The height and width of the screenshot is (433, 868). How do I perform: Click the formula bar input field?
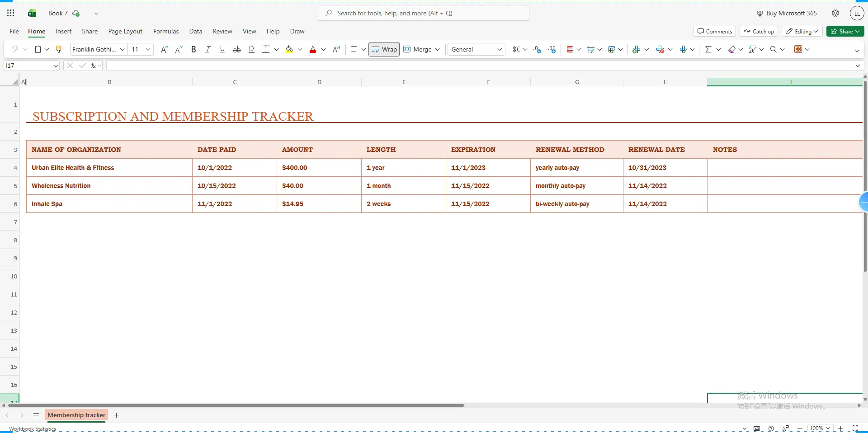pyautogui.click(x=479, y=66)
